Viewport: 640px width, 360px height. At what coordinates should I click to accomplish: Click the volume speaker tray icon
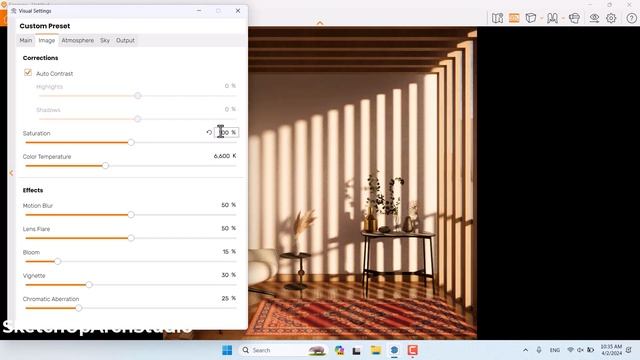pyautogui.click(x=580, y=350)
